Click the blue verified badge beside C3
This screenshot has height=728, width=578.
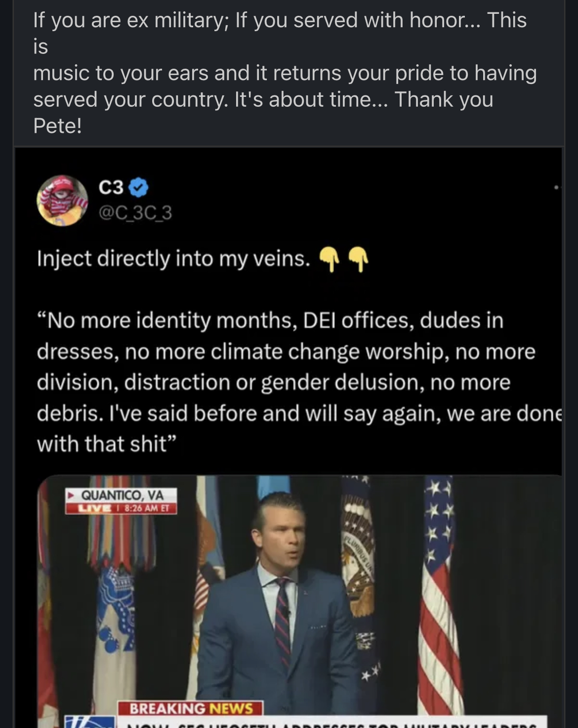[x=139, y=188]
